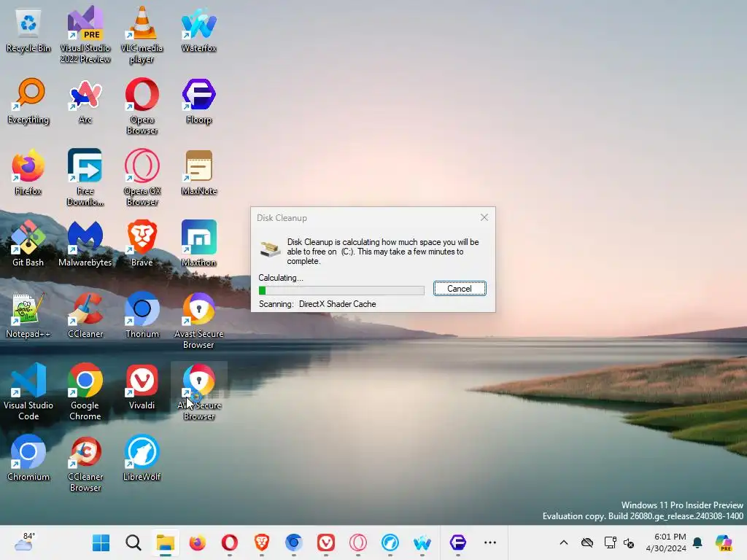Open the notification bell in the tray
The width and height of the screenshot is (747, 560).
tap(697, 542)
